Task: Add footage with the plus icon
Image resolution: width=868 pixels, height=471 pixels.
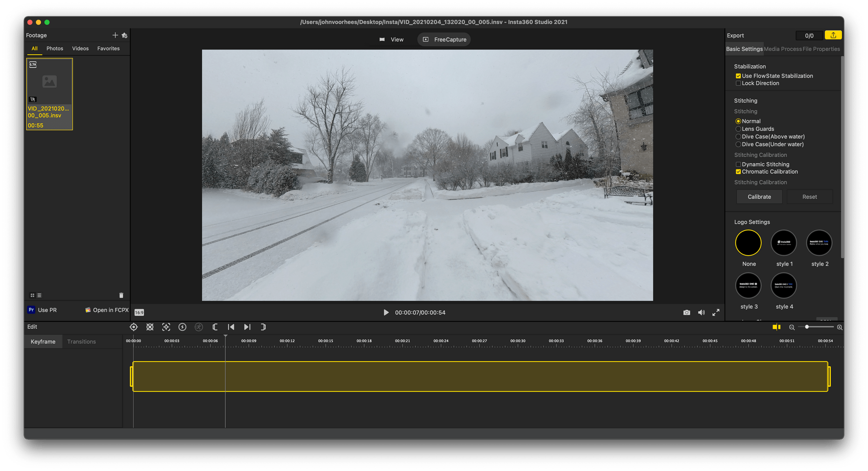Action: [115, 35]
